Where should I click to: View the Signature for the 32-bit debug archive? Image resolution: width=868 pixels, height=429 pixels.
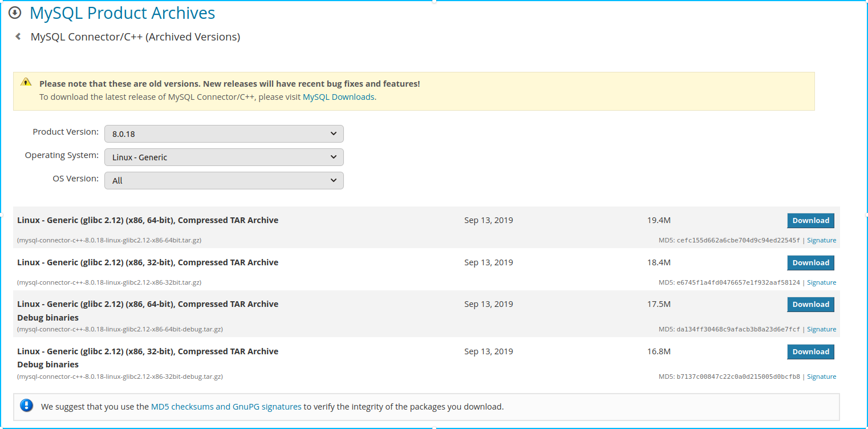click(x=821, y=377)
